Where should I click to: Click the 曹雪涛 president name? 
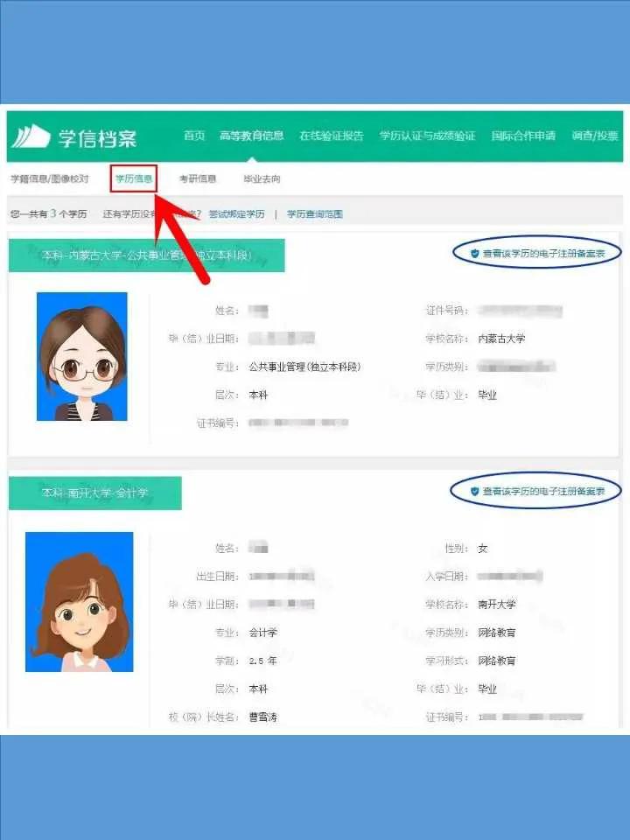coord(263,717)
